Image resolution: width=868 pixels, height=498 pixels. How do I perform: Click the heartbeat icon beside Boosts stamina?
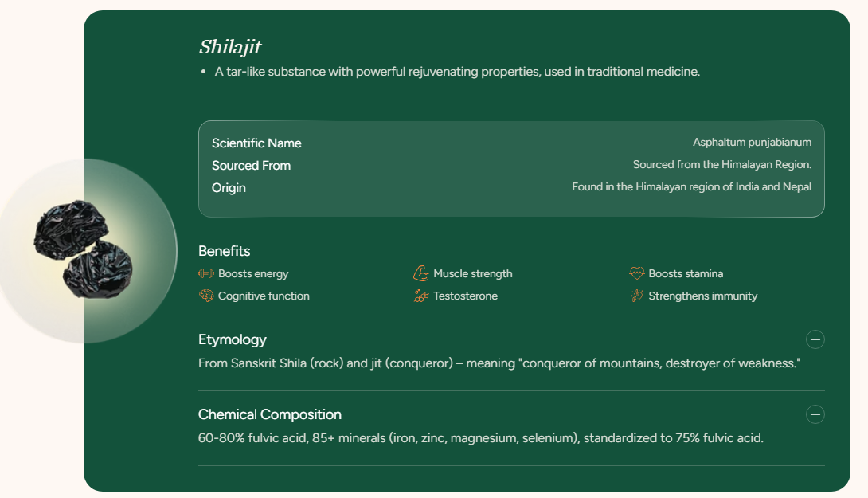pos(636,273)
